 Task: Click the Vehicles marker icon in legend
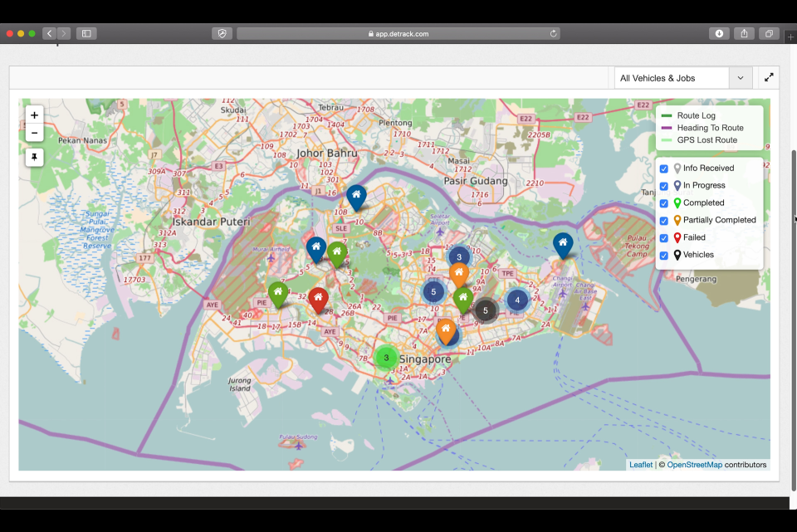pos(677,255)
